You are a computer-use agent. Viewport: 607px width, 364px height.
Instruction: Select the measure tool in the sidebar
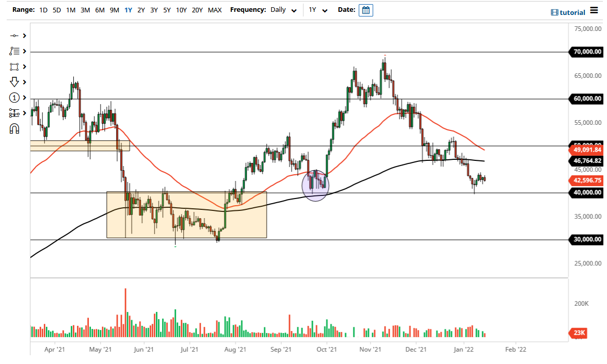click(x=14, y=113)
